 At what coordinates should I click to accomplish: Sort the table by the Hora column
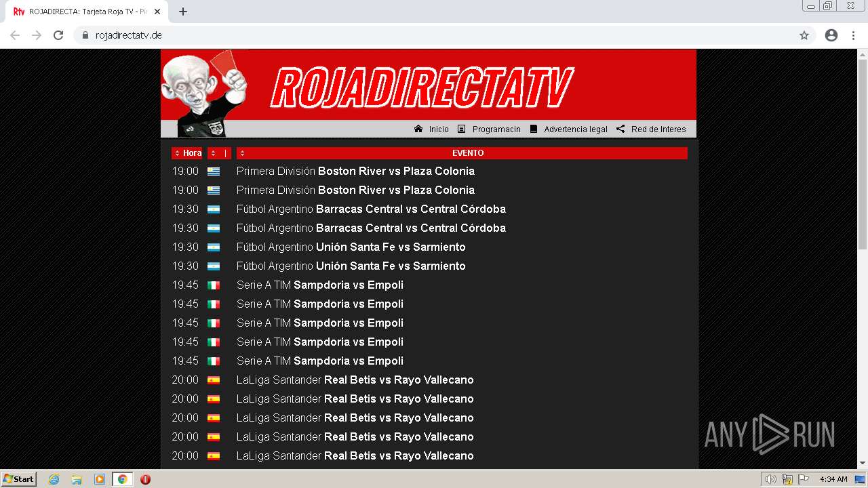tap(187, 153)
